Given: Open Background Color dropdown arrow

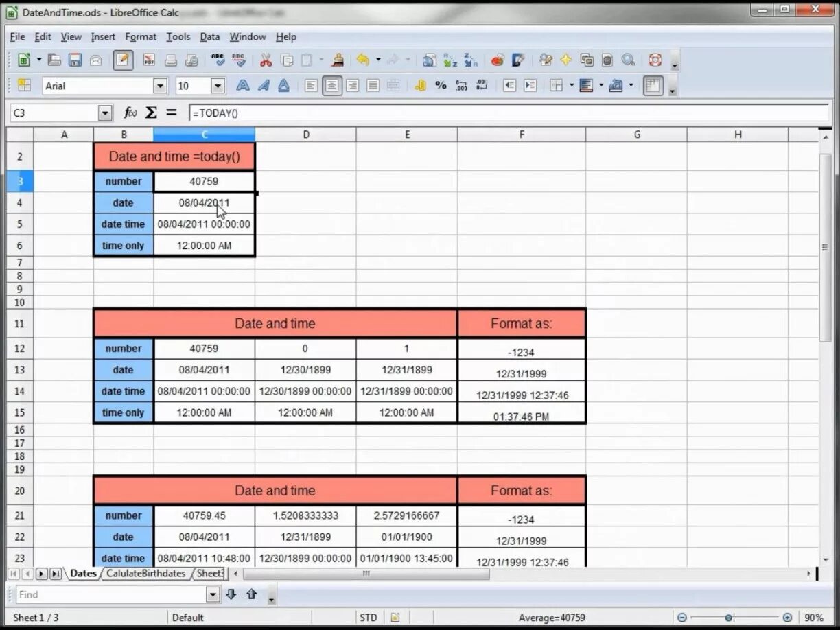Looking at the screenshot, I should click(x=601, y=86).
